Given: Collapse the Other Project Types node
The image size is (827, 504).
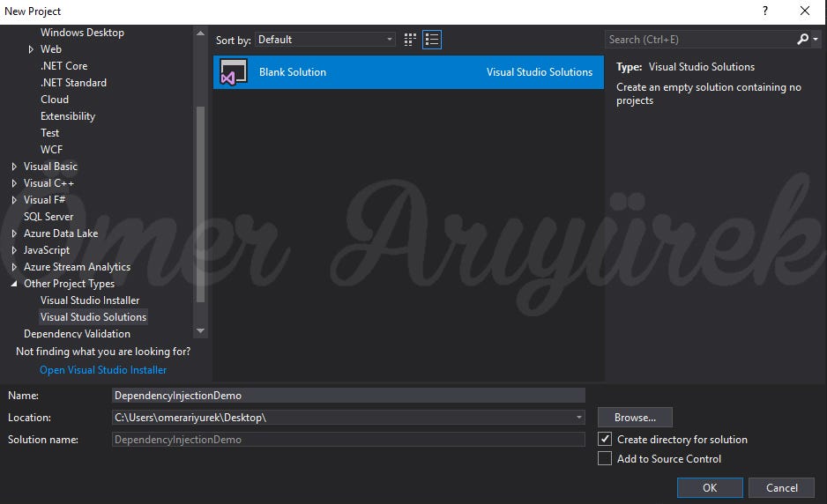Looking at the screenshot, I should pos(14,284).
